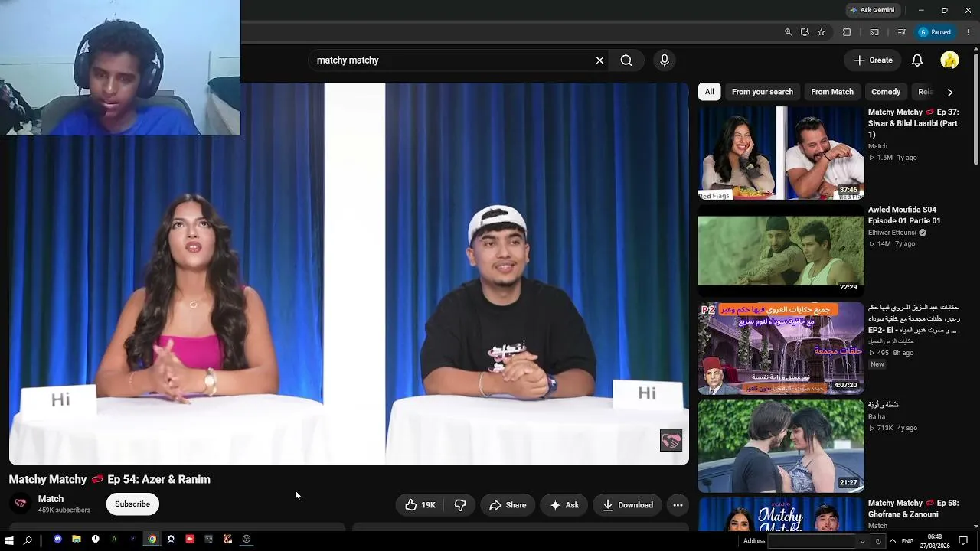The image size is (980, 551).
Task: Click the install app icon in address bar
Action: [805, 32]
